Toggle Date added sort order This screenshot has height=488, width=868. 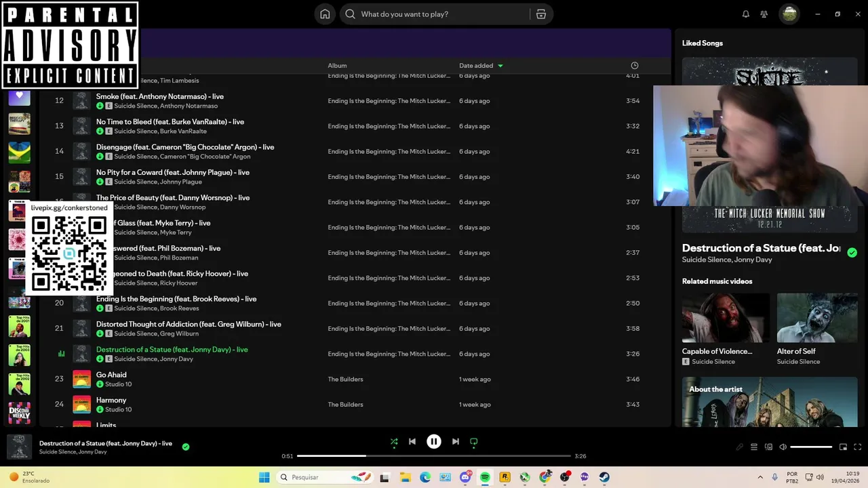click(x=481, y=66)
